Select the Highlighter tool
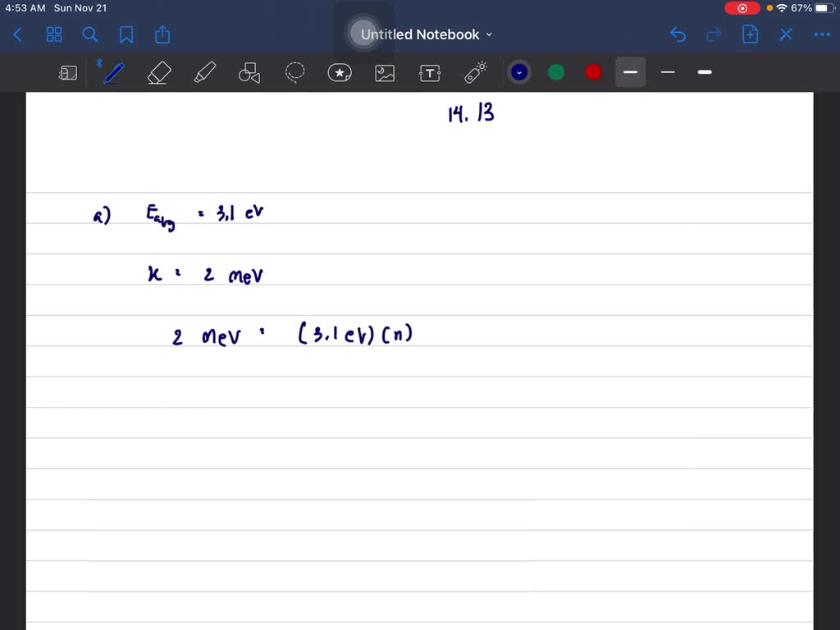 pos(204,72)
